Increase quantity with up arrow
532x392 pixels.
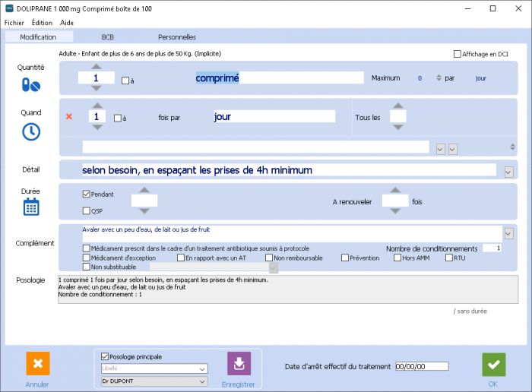[x=97, y=66]
